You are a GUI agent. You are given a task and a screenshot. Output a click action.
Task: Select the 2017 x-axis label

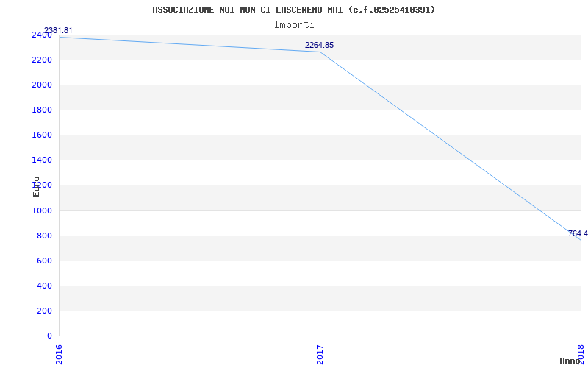(320, 355)
